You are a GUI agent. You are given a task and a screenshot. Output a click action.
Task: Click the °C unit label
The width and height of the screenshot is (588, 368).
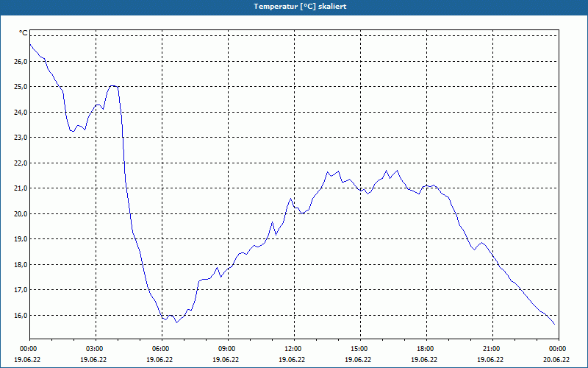pos(24,33)
